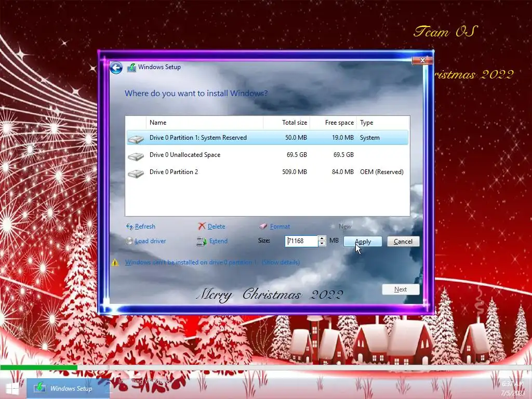Click the New partition link
The image size is (532, 399).
(345, 227)
